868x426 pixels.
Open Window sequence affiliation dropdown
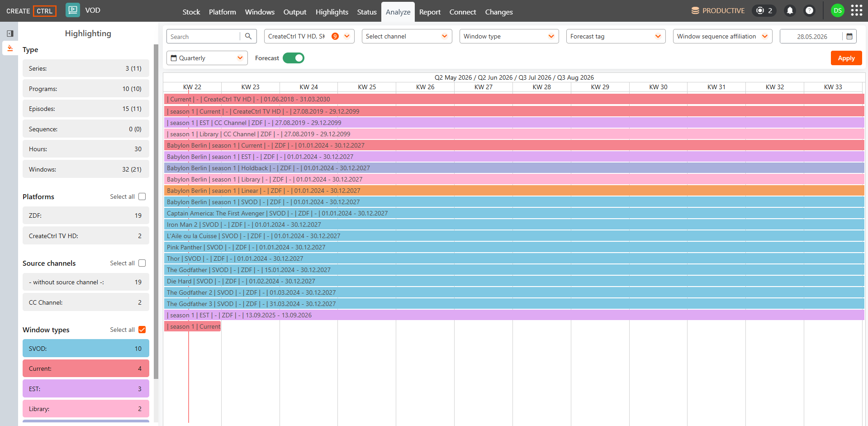(x=723, y=36)
